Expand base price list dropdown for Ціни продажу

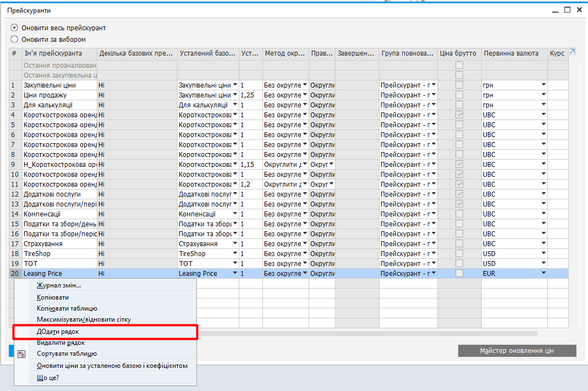point(235,95)
